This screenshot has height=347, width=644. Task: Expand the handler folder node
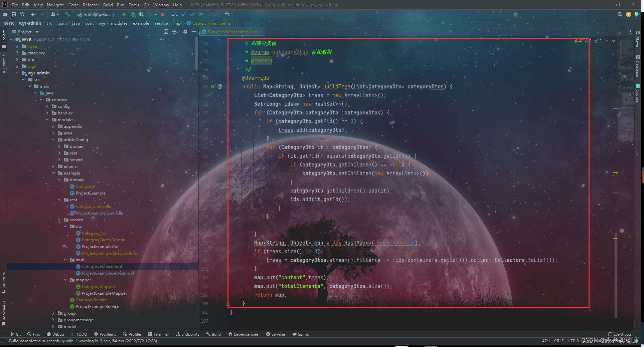[x=47, y=113]
